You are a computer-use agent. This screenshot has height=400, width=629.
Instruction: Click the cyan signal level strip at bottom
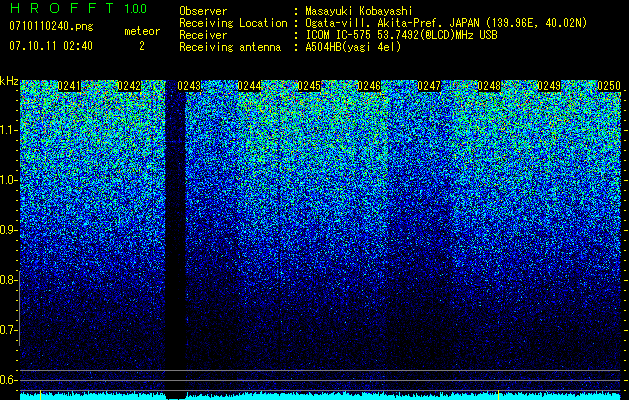320,396
